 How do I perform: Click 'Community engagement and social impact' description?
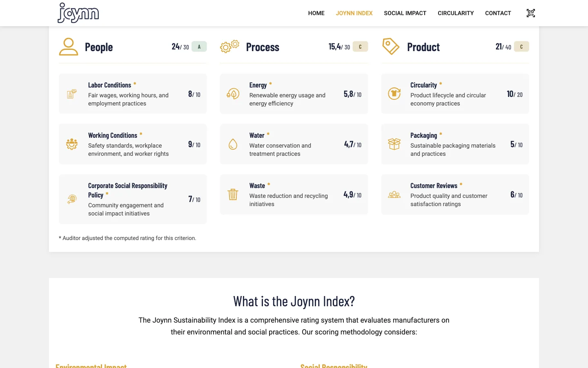[x=126, y=209]
